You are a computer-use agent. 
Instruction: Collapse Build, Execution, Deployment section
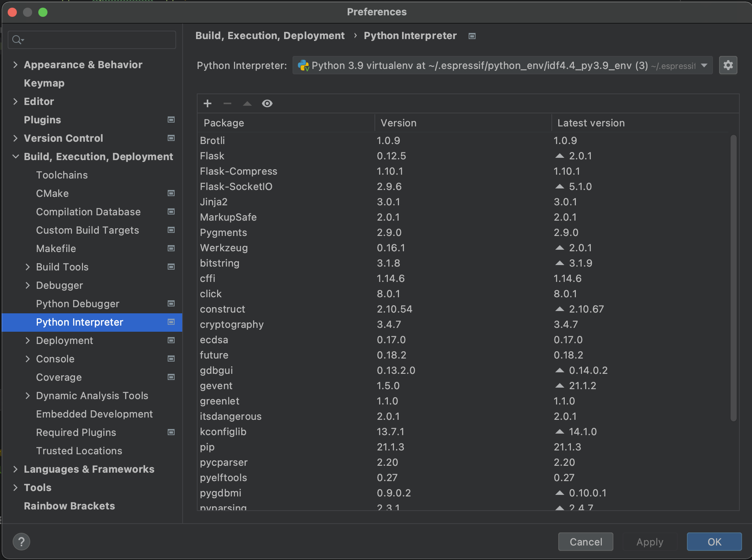coord(15,157)
